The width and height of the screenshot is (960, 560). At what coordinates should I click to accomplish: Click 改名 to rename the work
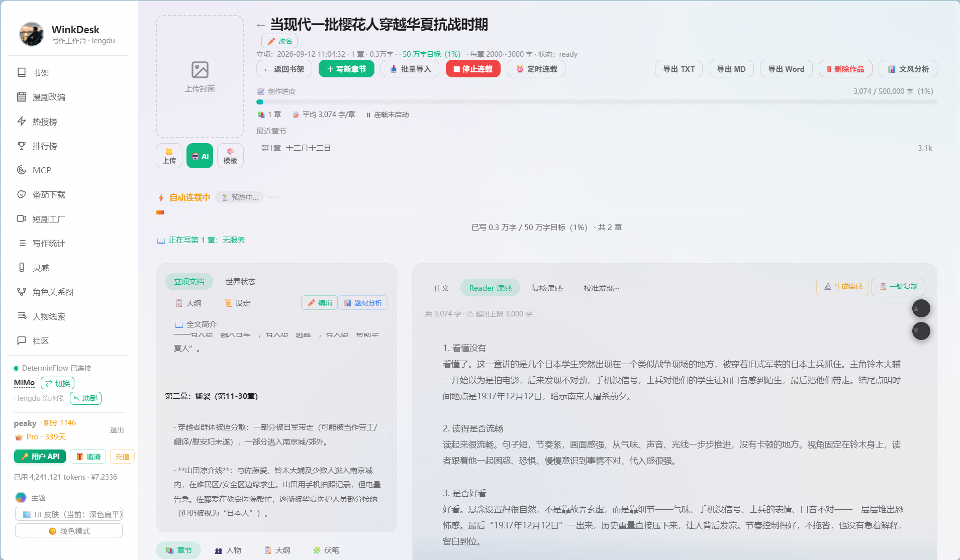[279, 41]
